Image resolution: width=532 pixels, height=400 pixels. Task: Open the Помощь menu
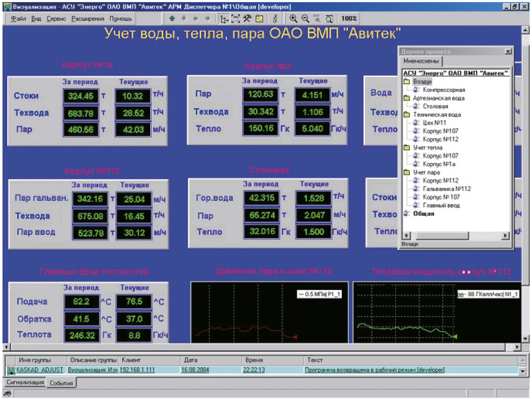120,19
